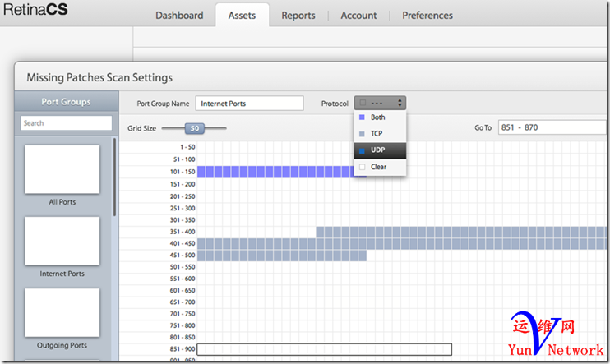Click the 351 - 400 row label

pos(183,232)
